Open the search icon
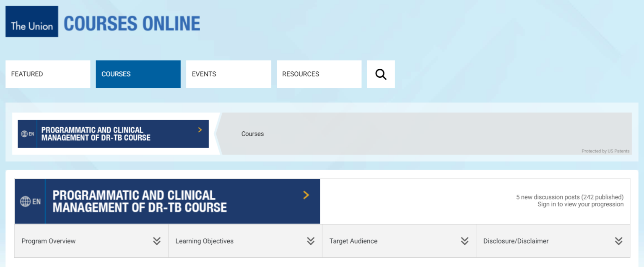644x267 pixels. (381, 74)
